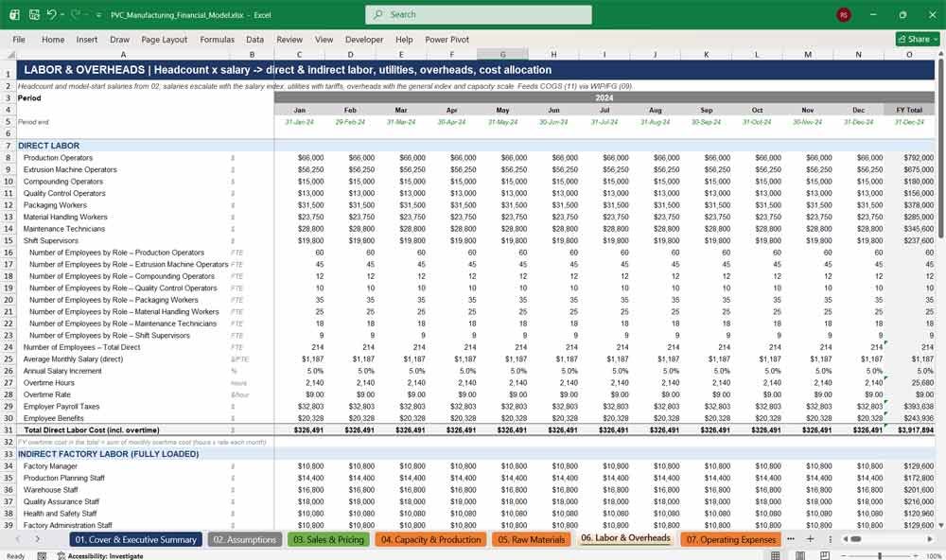Open the Undo history dropdown arrow
946x560 pixels.
(x=61, y=14)
